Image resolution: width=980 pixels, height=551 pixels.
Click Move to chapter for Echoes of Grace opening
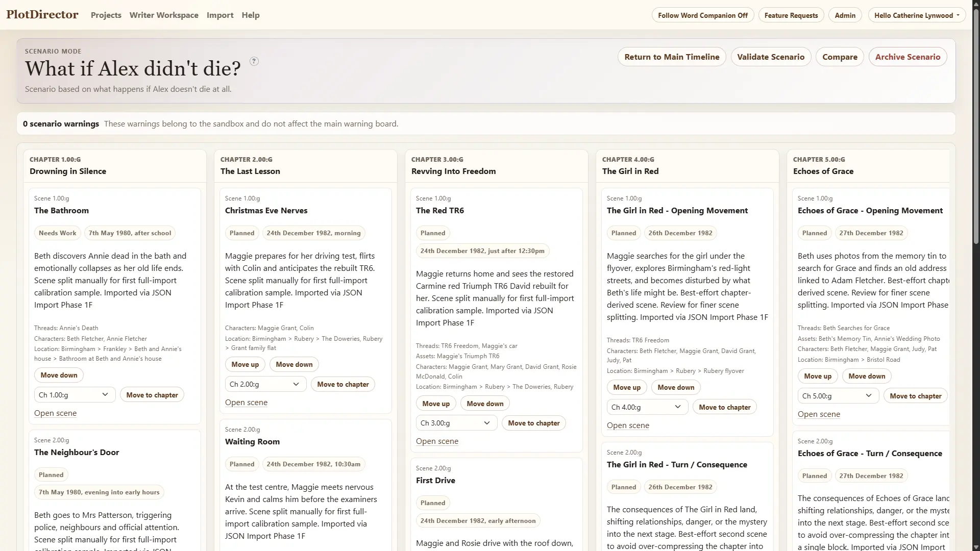click(x=915, y=396)
